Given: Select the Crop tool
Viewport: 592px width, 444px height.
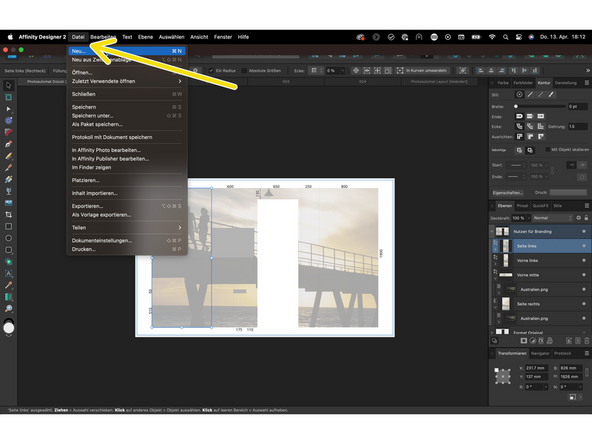Looking at the screenshot, I should coord(8,214).
